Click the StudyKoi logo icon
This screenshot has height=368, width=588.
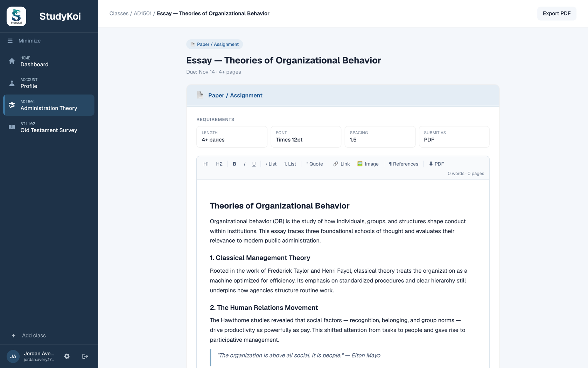[x=16, y=16]
